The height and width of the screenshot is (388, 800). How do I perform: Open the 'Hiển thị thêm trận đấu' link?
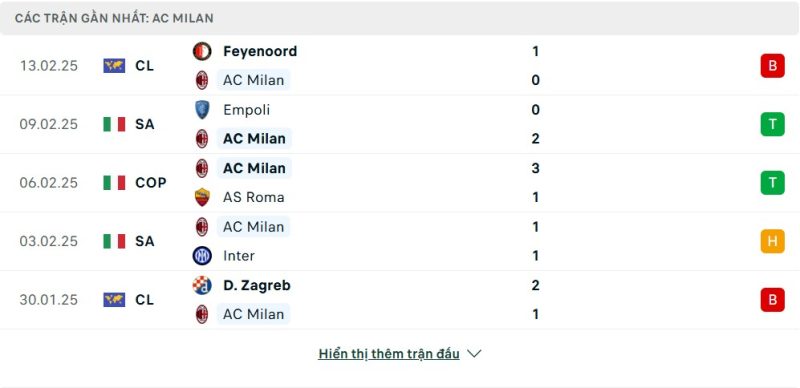click(389, 354)
